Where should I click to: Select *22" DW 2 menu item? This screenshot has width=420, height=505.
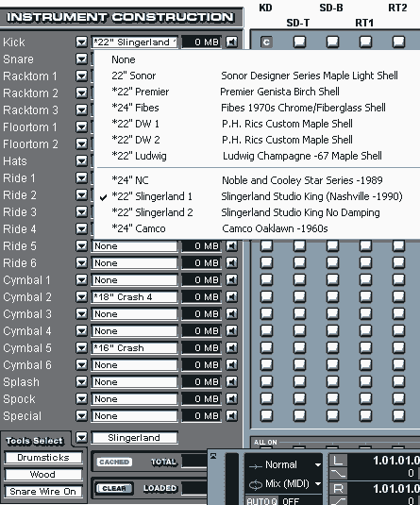[257, 140]
